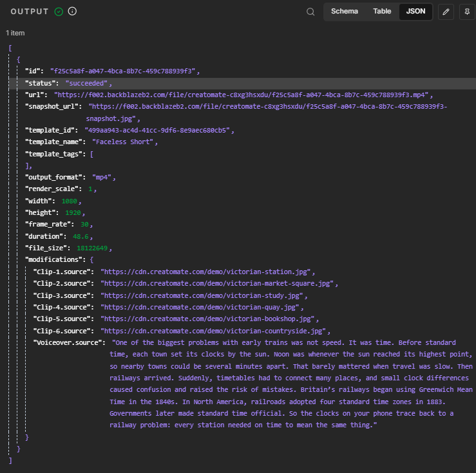
Task: Click the "1 item" count label
Action: tap(15, 33)
